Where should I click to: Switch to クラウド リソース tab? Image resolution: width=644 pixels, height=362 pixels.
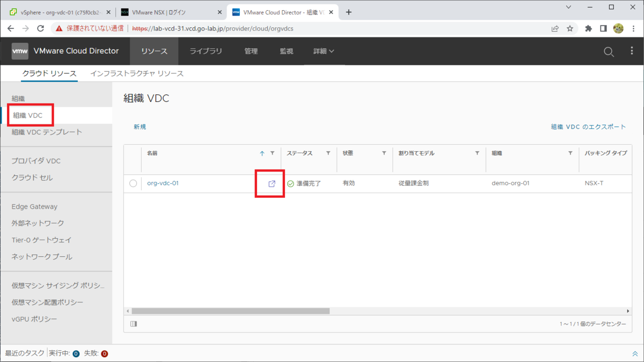tap(49, 73)
